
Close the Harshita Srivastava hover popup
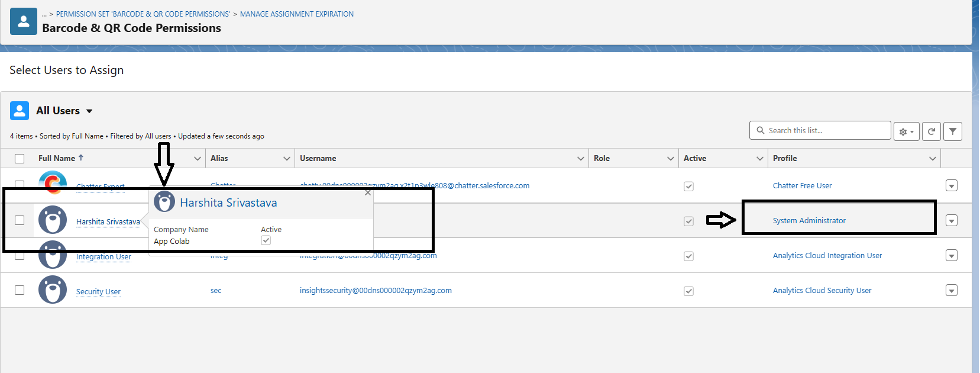coord(368,193)
